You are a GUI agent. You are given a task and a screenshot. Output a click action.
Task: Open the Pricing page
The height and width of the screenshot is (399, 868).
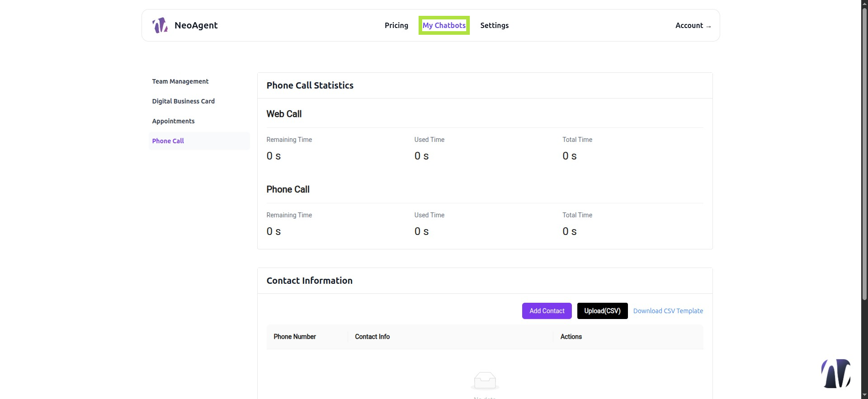tap(396, 25)
